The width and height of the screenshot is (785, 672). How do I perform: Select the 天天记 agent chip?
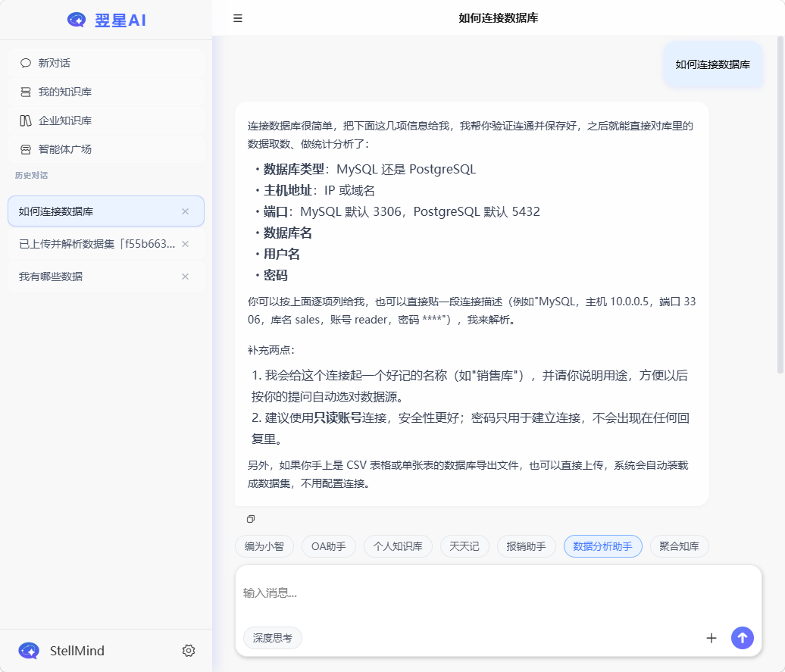pyautogui.click(x=464, y=546)
